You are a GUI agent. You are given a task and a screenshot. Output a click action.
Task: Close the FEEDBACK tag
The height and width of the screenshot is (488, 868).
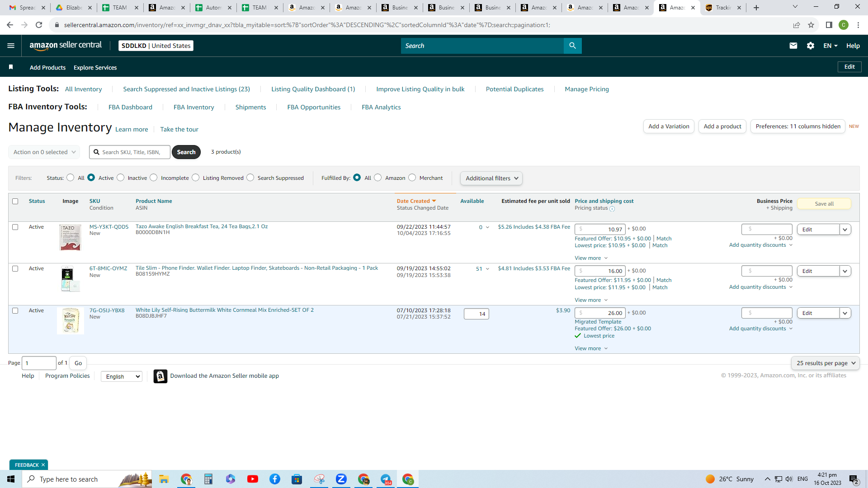click(43, 465)
